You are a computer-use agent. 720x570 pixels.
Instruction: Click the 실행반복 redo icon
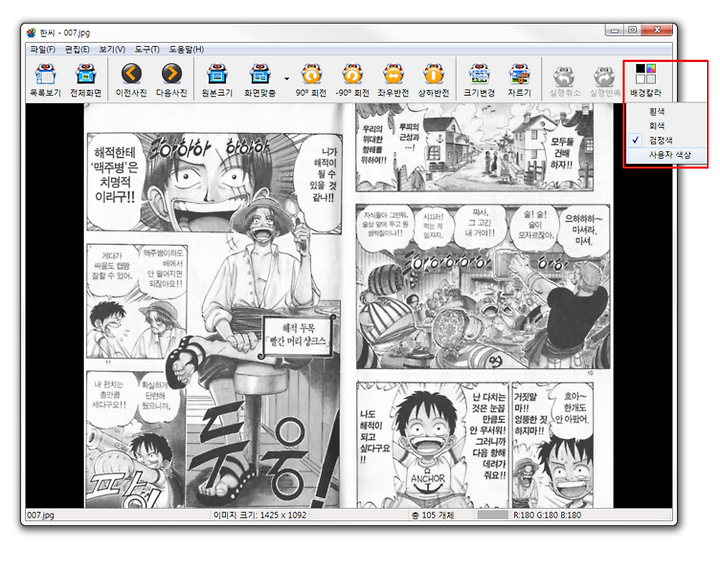click(605, 80)
